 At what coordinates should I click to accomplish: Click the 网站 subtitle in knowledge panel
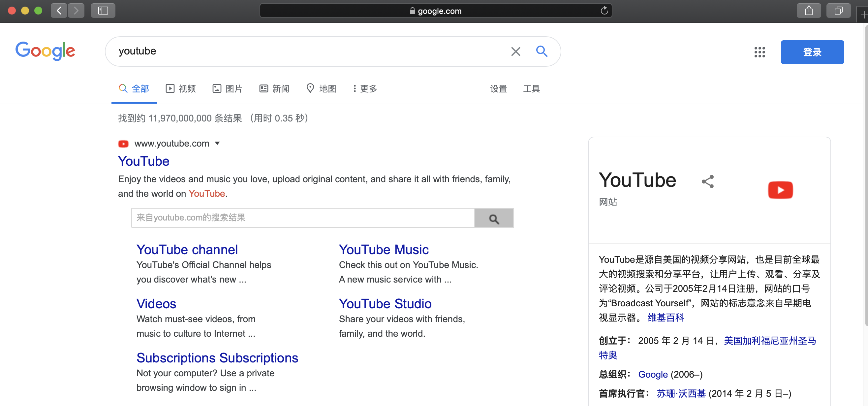tap(608, 202)
